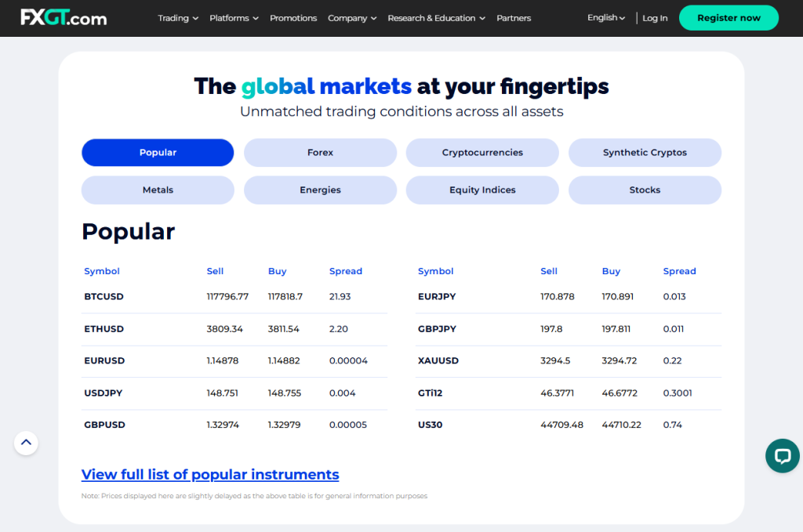Viewport: 803px width, 532px height.
Task: Expand the English language selector
Action: tap(605, 17)
